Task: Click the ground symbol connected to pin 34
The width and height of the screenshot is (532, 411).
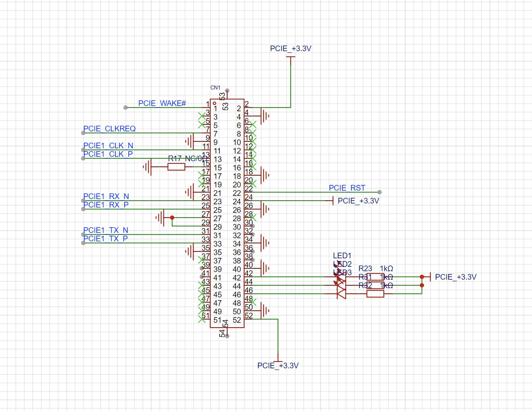Action: pos(265,243)
